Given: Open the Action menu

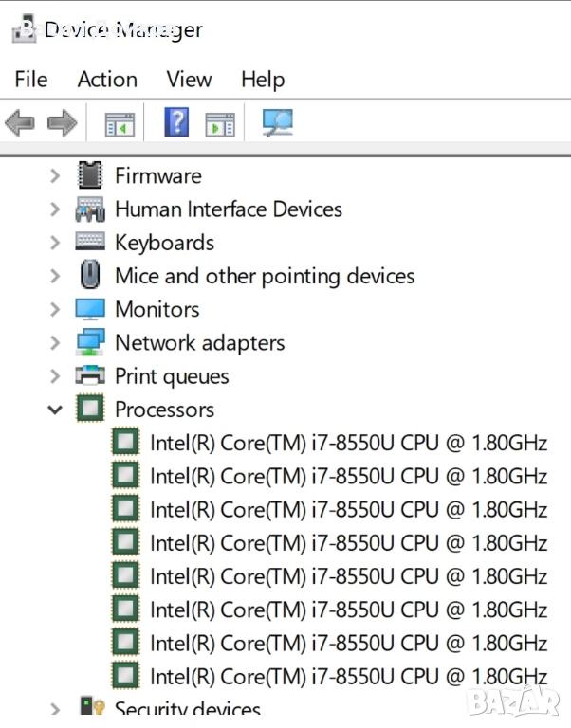Looking at the screenshot, I should [107, 80].
